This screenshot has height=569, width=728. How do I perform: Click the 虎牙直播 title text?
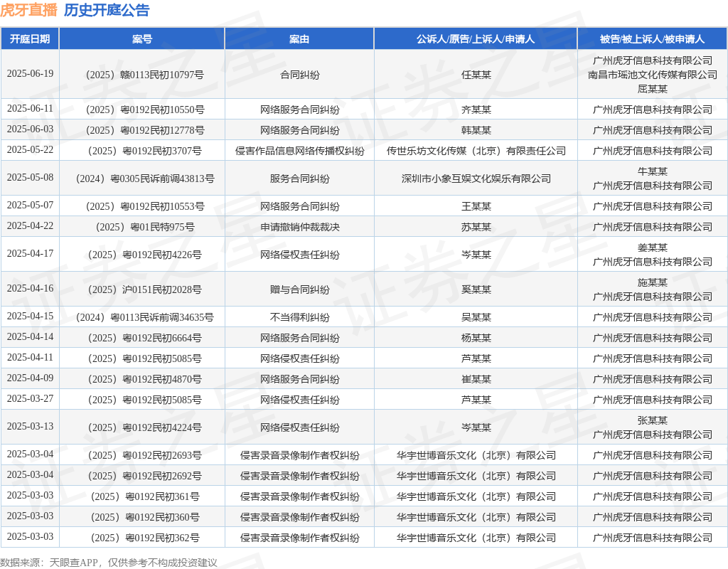[x=28, y=10]
